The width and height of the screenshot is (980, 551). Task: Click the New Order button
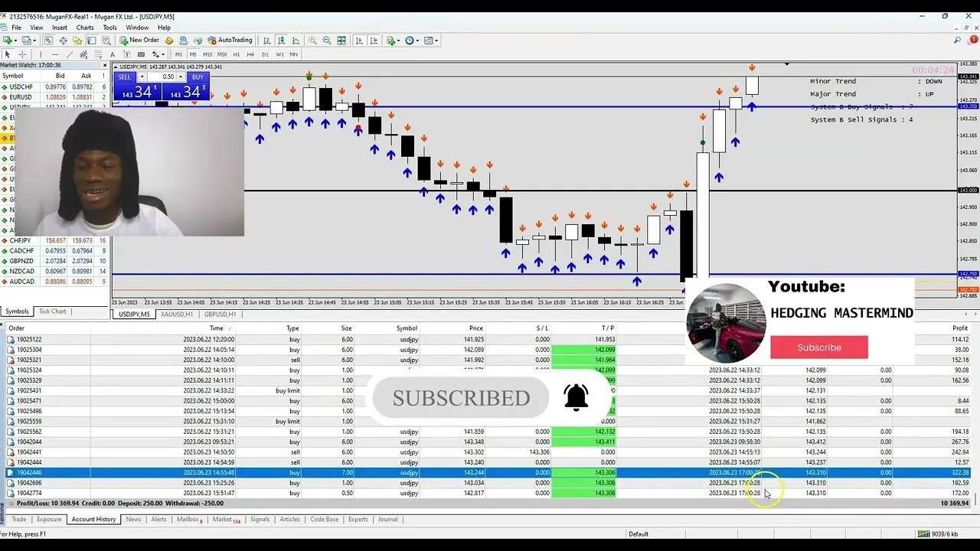[139, 41]
